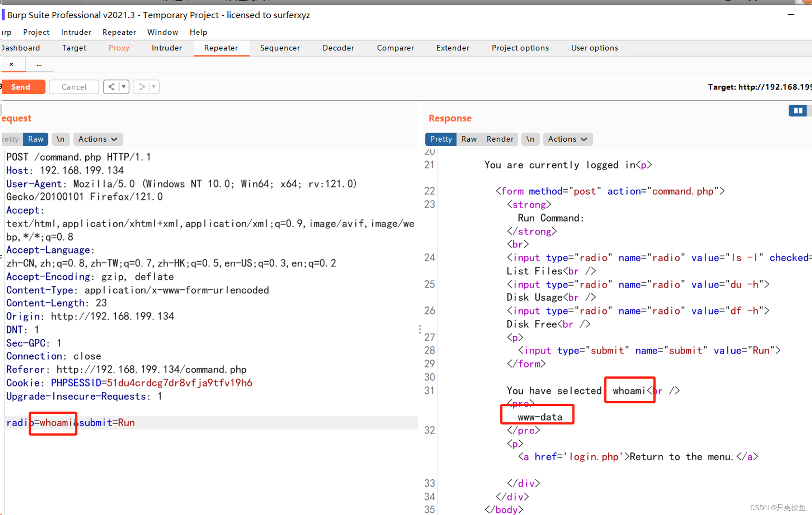Open the Intruder tool tab
The height and width of the screenshot is (515, 812).
[167, 48]
